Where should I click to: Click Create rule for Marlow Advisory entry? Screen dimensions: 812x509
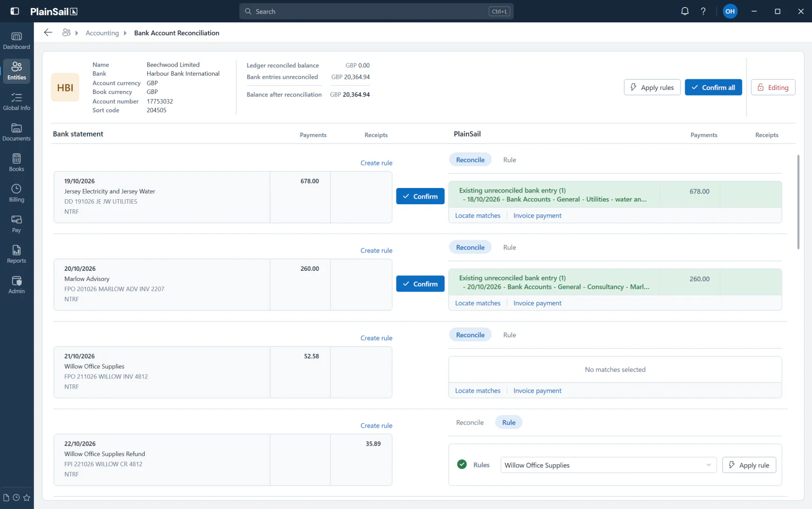pyautogui.click(x=376, y=250)
